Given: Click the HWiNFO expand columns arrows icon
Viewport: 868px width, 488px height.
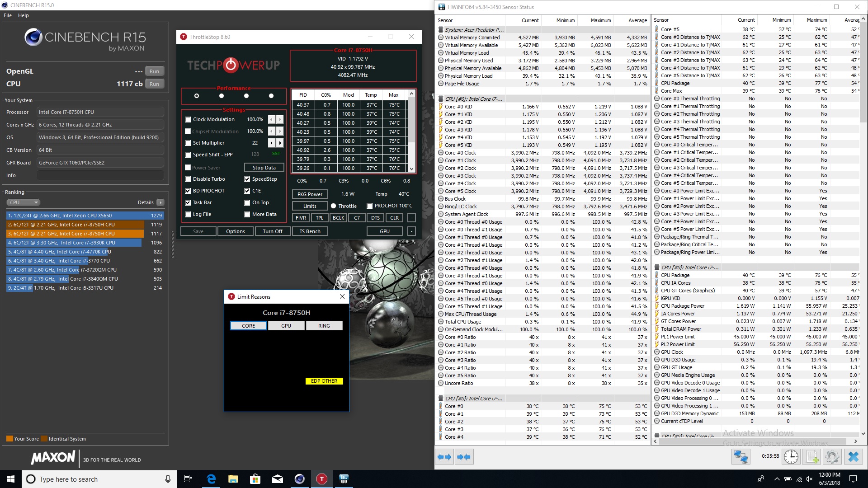Looking at the screenshot, I should pos(445,457).
